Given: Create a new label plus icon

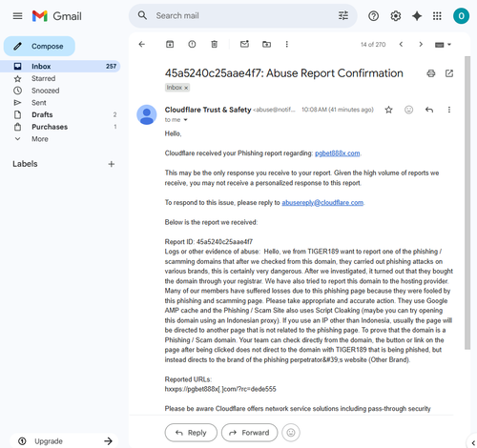Looking at the screenshot, I should [x=112, y=164].
